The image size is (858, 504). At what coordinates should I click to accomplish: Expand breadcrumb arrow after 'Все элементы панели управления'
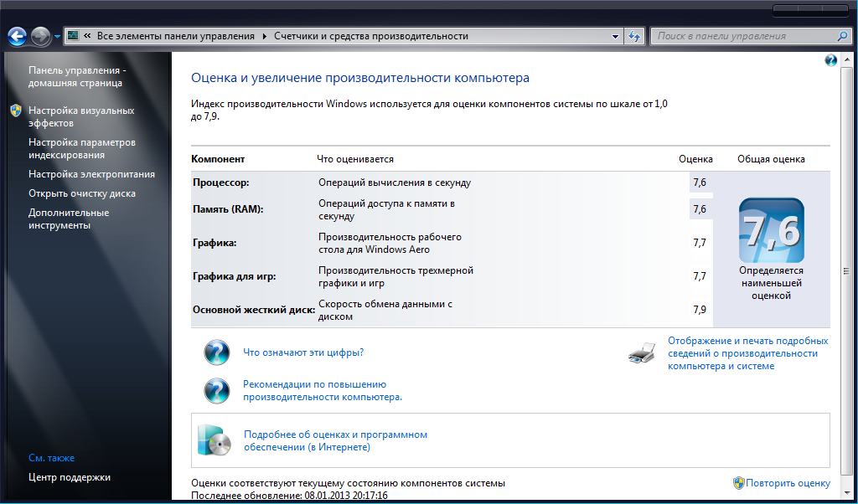pyautogui.click(x=265, y=37)
